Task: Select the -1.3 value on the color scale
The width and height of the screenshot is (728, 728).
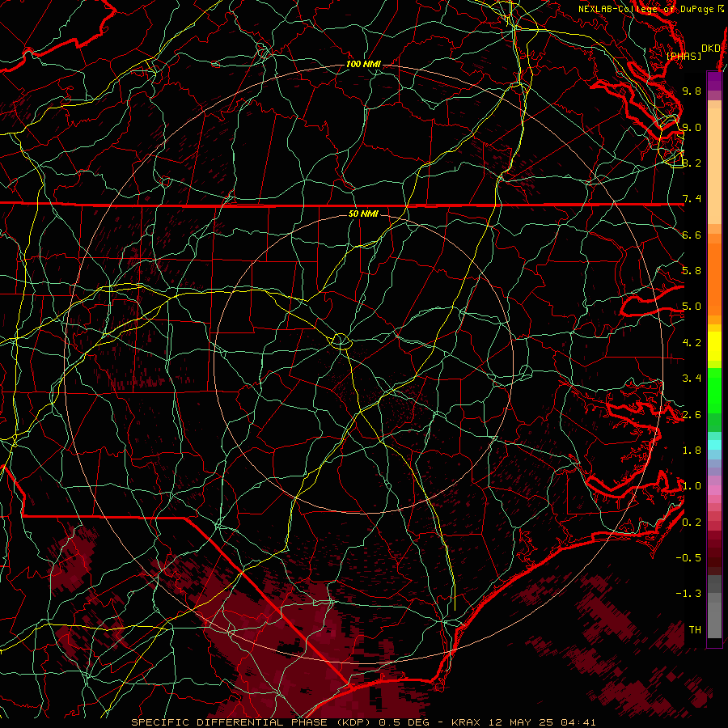Action: pos(688,594)
